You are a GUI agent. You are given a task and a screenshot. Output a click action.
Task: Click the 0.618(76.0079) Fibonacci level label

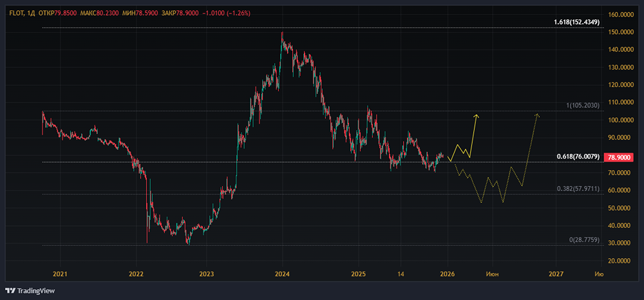[x=578, y=157]
